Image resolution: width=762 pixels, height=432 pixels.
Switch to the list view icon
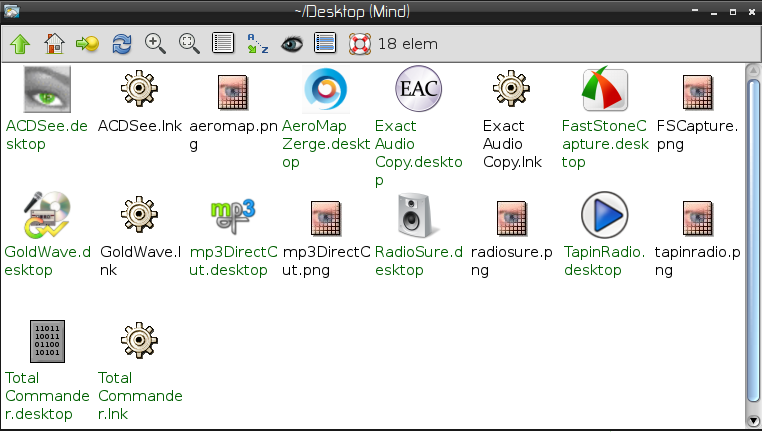point(223,43)
